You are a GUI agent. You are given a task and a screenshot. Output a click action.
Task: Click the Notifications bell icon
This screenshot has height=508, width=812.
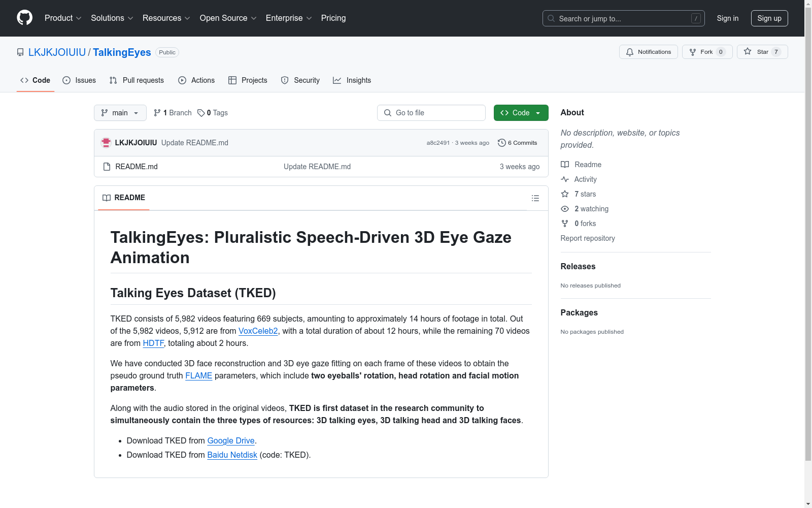pos(630,52)
